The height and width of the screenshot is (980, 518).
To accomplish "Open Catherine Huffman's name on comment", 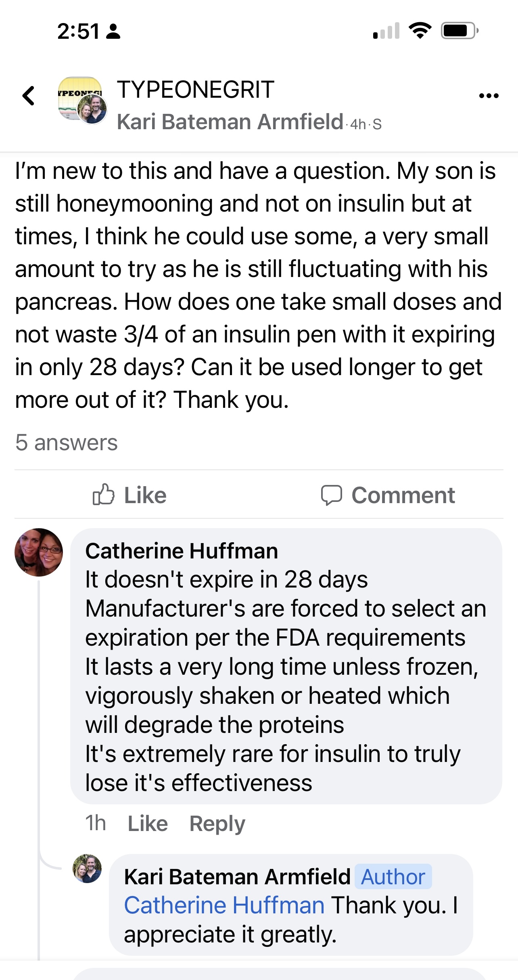I will pyautogui.click(x=182, y=551).
